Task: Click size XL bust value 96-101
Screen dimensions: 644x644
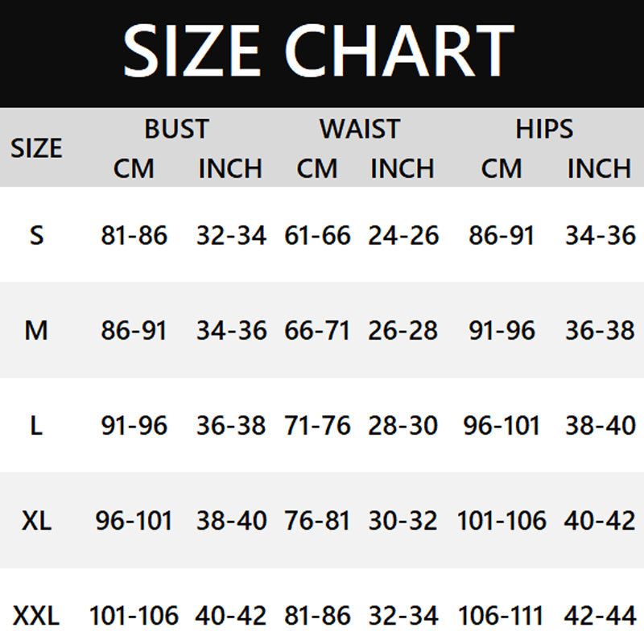Action: 134,521
